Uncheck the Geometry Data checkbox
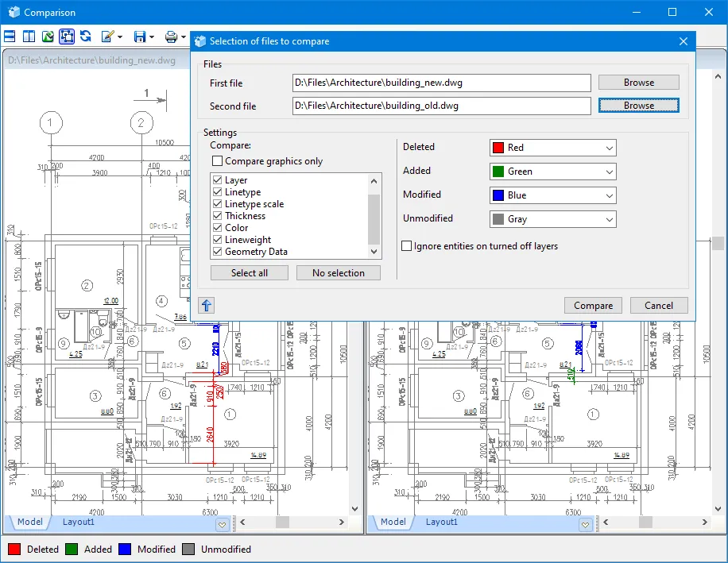 point(217,252)
